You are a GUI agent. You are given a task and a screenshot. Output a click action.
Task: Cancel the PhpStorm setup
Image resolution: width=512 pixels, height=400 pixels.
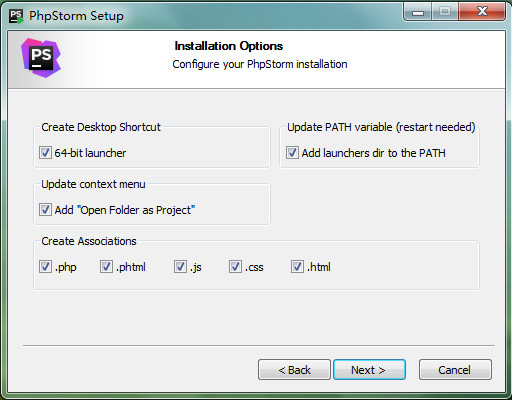[x=455, y=370]
